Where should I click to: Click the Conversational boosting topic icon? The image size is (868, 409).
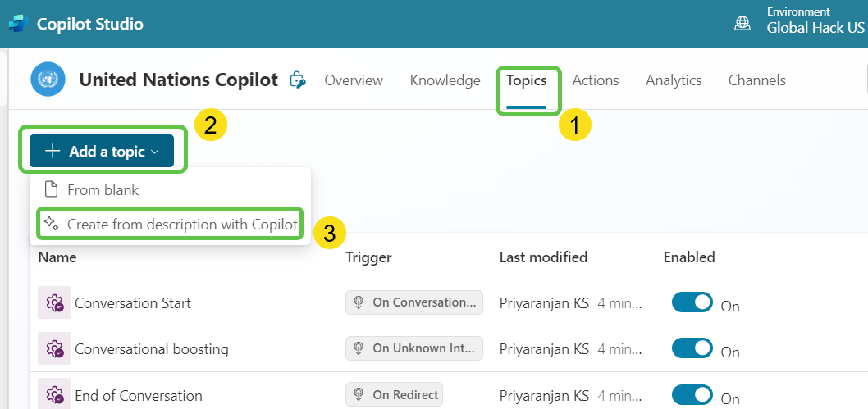54,349
